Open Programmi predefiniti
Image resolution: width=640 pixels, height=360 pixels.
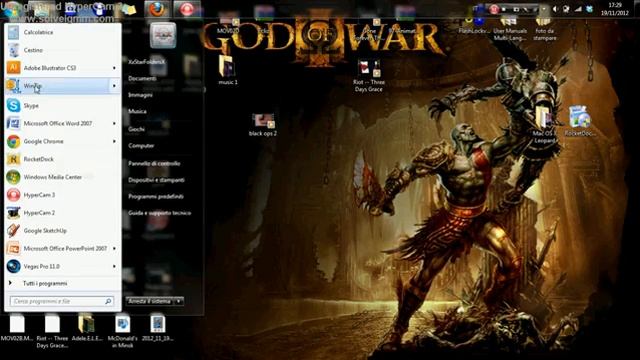156,197
